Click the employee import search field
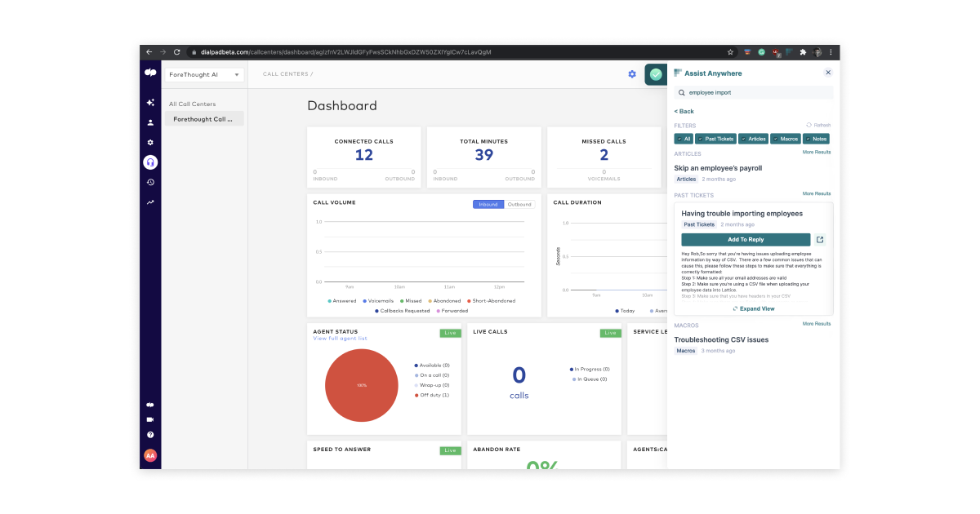Image resolution: width=980 pixels, height=514 pixels. click(x=754, y=93)
